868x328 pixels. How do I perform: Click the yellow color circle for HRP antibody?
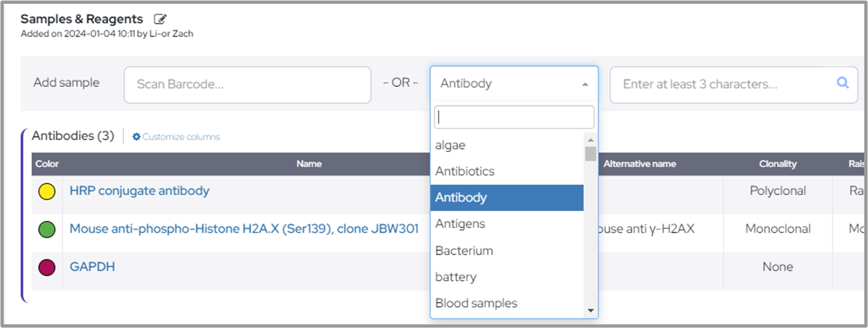coord(47,191)
